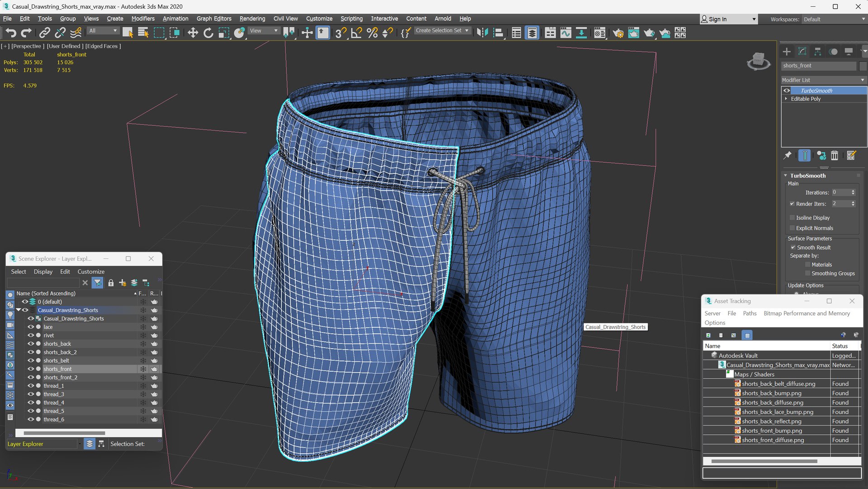Viewport: 868px width, 489px height.
Task: Click the Sign In button
Action: click(x=728, y=19)
